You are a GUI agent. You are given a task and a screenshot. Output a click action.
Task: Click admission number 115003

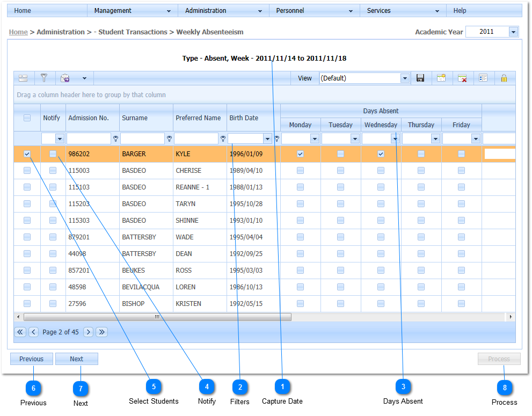(79, 171)
